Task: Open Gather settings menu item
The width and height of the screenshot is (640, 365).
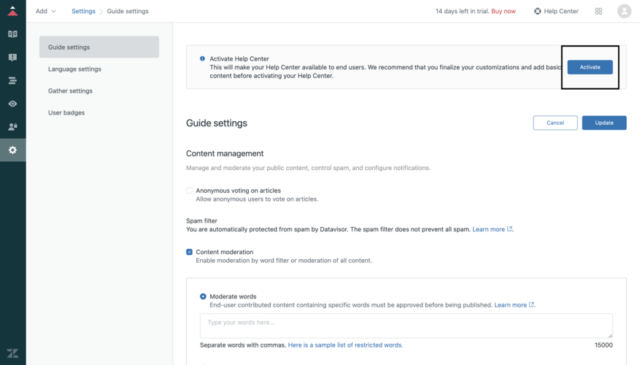Action: pyautogui.click(x=70, y=91)
